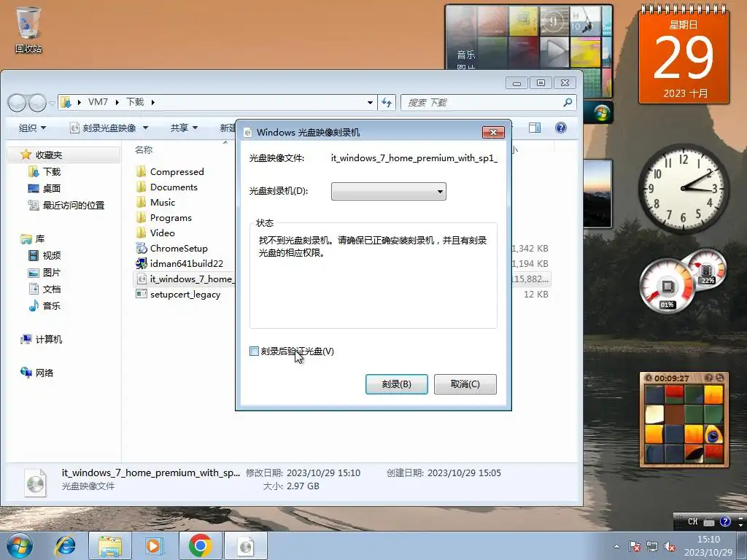The width and height of the screenshot is (747, 560).
Task: Click the Start orb in the taskbar
Action: pyautogui.click(x=20, y=545)
